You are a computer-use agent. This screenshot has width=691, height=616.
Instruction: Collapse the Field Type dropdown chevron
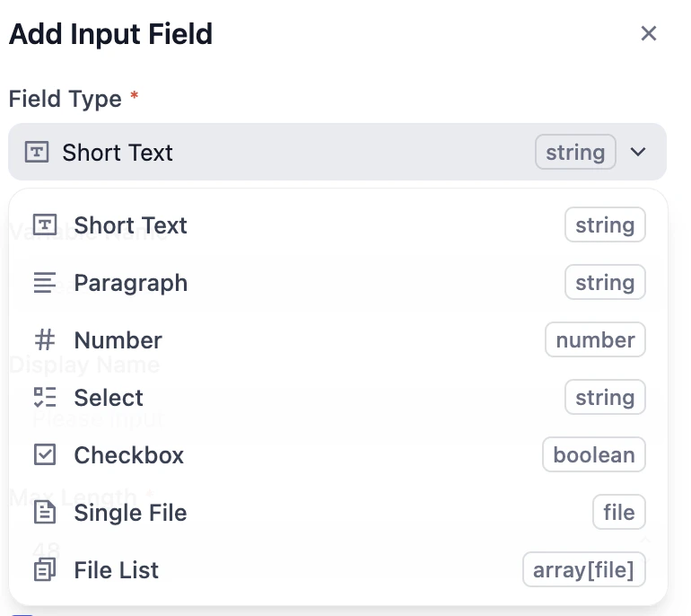pos(638,153)
